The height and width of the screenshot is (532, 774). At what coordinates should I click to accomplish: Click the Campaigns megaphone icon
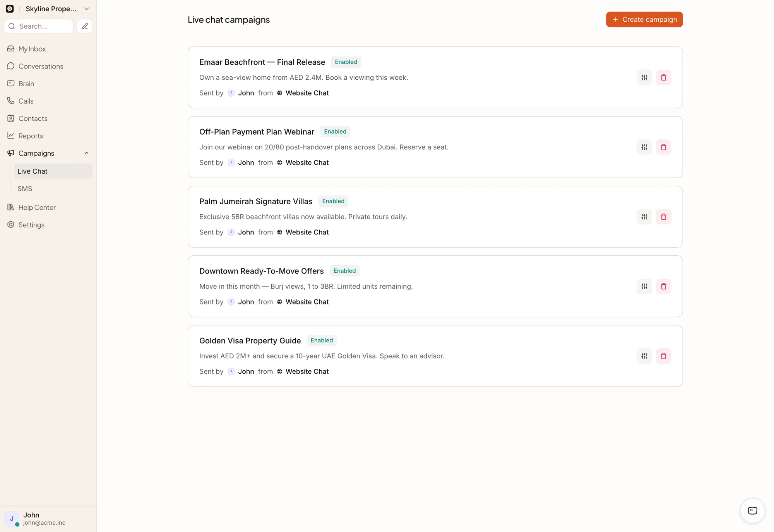[x=11, y=153]
